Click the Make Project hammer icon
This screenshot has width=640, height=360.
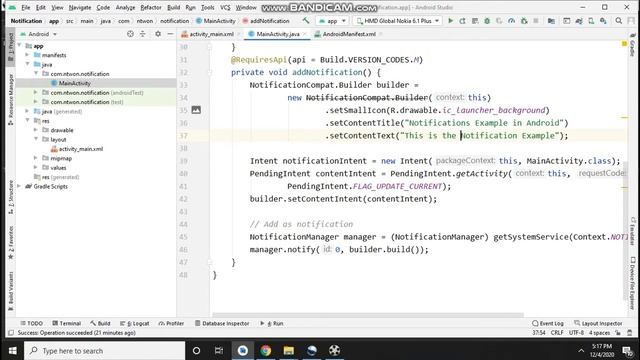click(x=306, y=21)
